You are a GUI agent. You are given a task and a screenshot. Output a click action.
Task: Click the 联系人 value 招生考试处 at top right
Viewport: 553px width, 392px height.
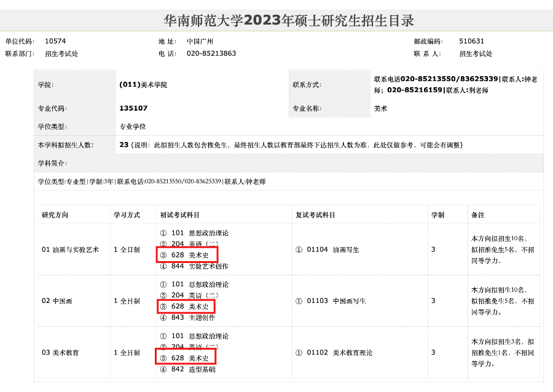(x=476, y=53)
